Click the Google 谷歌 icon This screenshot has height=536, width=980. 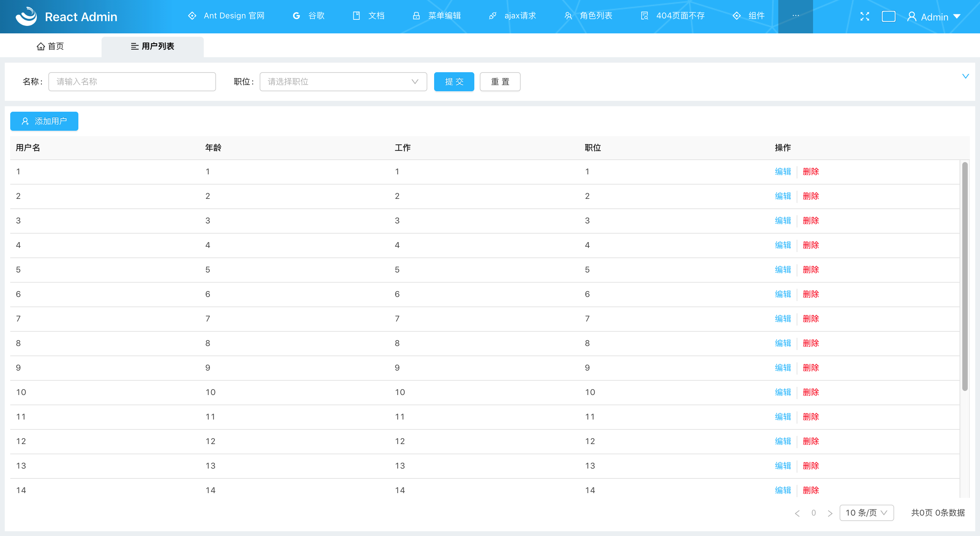pyautogui.click(x=296, y=16)
